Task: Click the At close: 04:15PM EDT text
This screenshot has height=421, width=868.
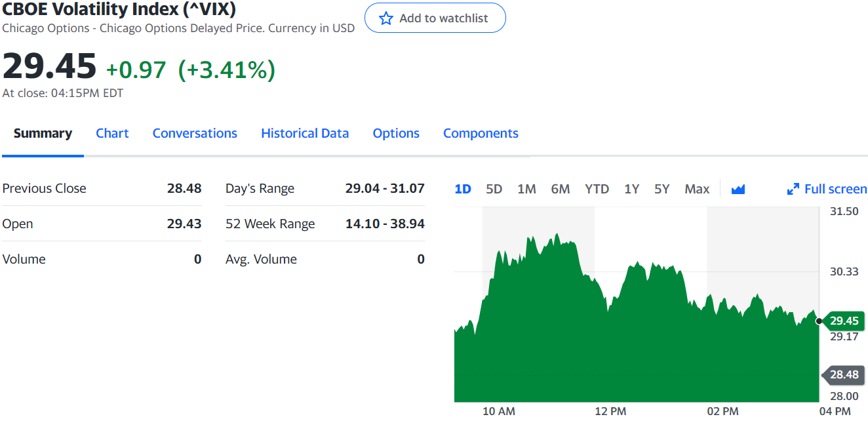Action: click(63, 93)
